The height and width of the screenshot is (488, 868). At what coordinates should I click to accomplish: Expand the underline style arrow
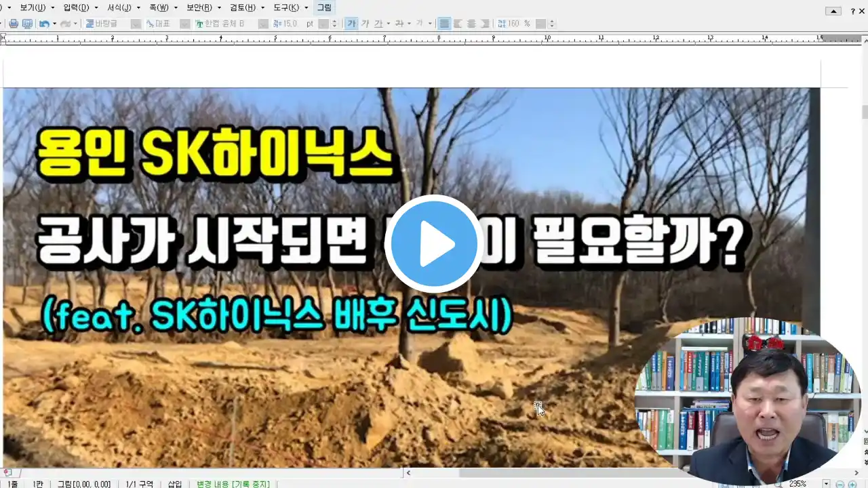pos(388,24)
